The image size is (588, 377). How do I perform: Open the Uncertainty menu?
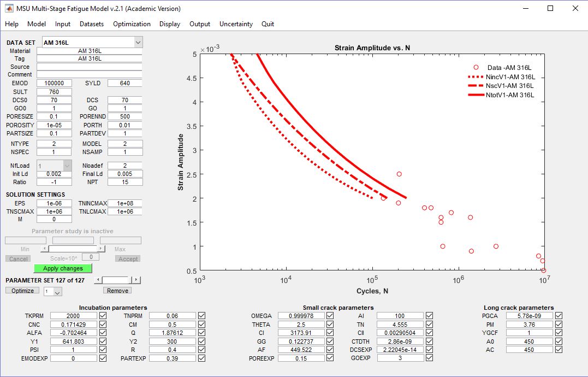pos(236,24)
